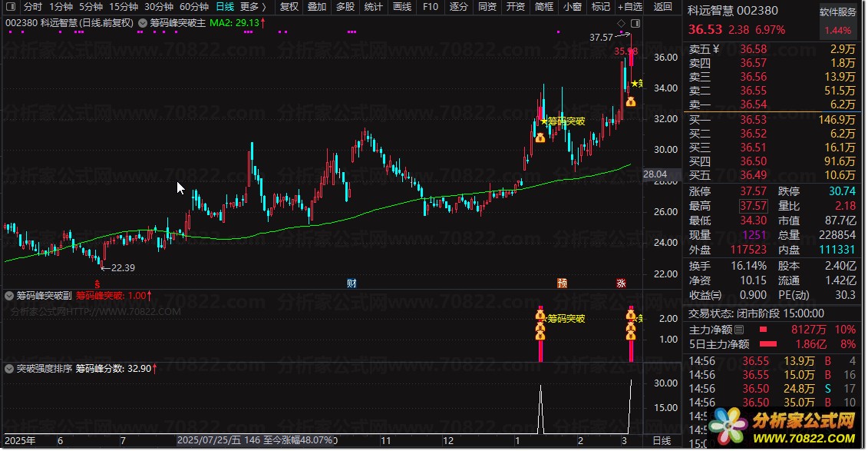Toggle the 复权 adjustment button
This screenshot has height=451, width=868.
tap(289, 7)
